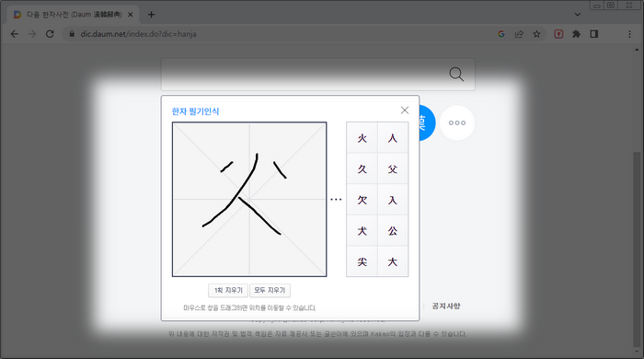Click the blue circular dictionary button
This screenshot has width=644, height=359.
tap(427, 122)
